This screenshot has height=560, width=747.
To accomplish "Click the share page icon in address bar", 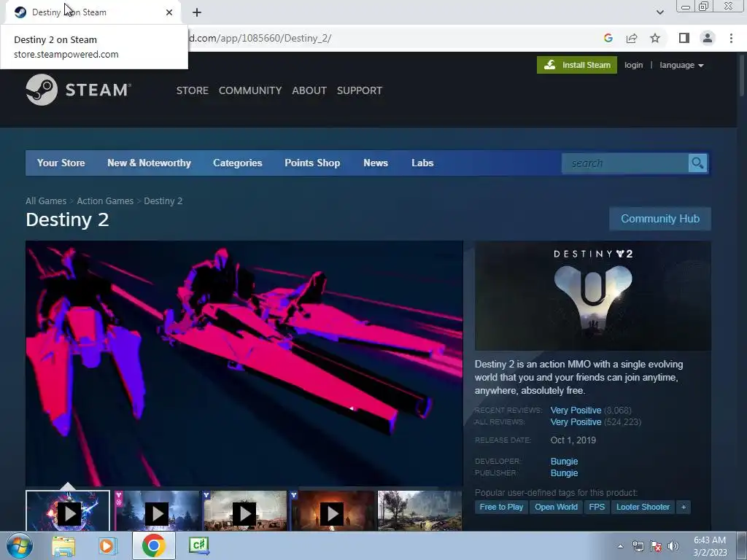I will point(632,38).
